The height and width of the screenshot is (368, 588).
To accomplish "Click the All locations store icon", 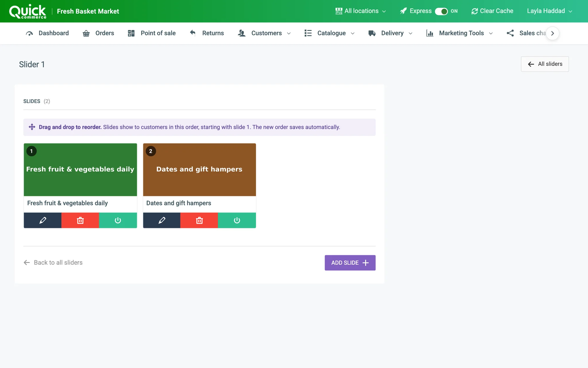I will pyautogui.click(x=339, y=11).
